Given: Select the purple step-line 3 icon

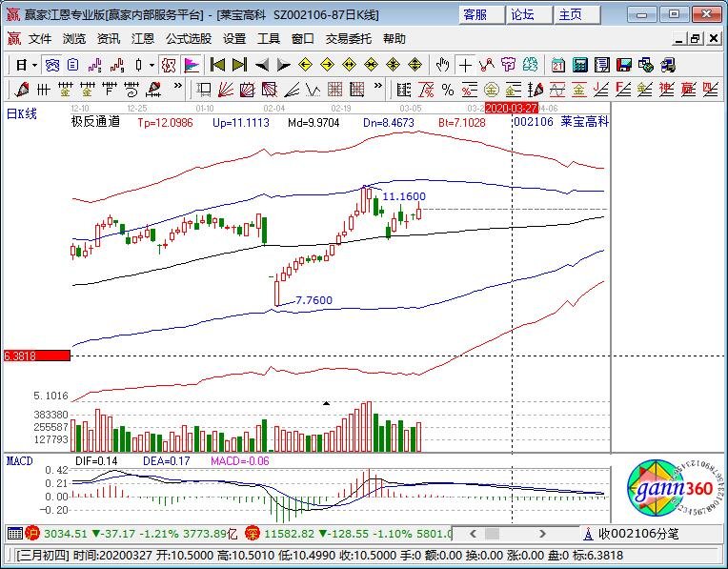Looking at the screenshot, I should tap(94, 65).
